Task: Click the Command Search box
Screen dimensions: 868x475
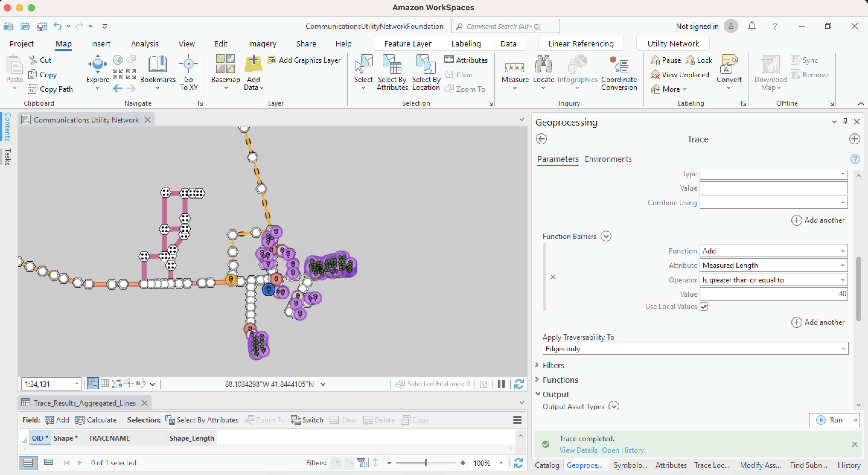Action: [x=506, y=26]
